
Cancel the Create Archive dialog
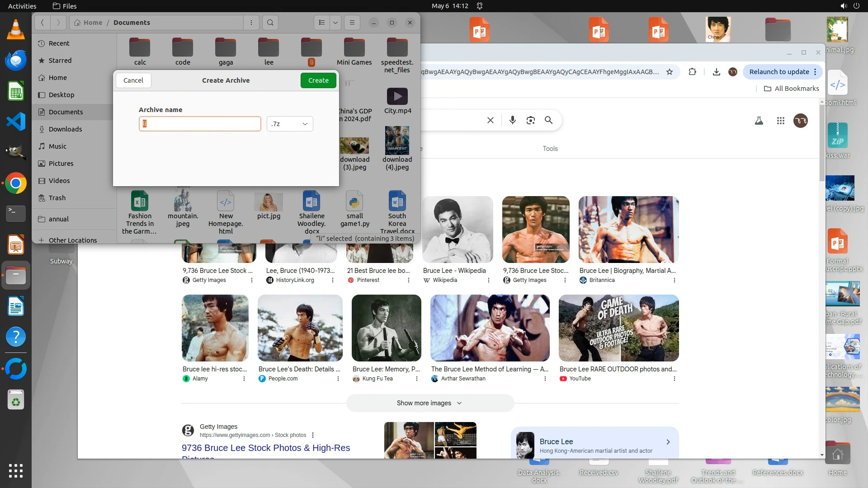(x=133, y=80)
